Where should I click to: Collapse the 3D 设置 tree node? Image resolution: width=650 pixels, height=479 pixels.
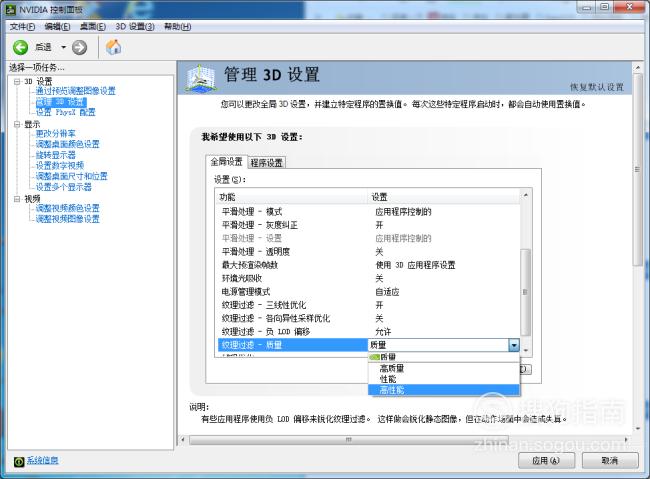click(17, 81)
